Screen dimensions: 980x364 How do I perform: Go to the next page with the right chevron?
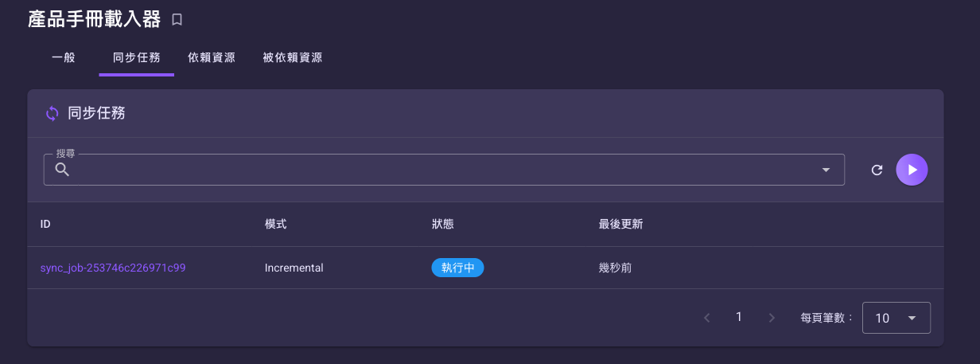771,318
